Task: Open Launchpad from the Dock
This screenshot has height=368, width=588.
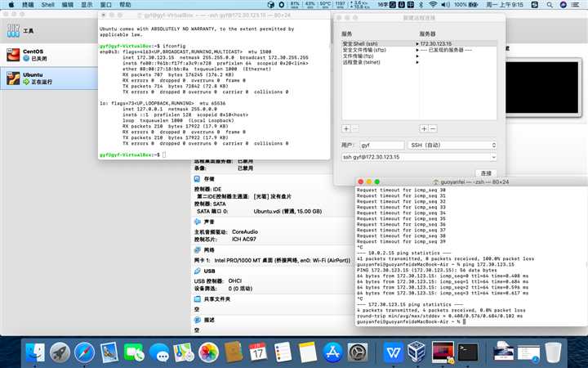Action: pos(60,353)
